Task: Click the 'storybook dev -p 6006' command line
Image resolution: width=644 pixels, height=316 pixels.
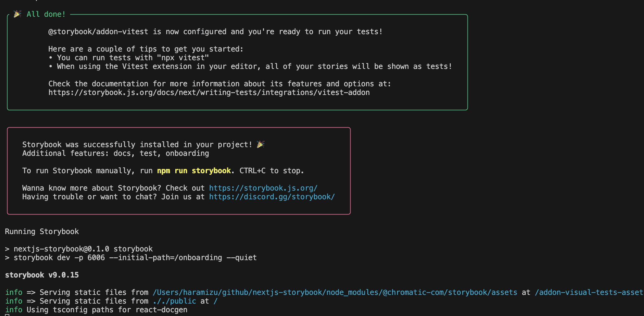Action: [x=135, y=258]
